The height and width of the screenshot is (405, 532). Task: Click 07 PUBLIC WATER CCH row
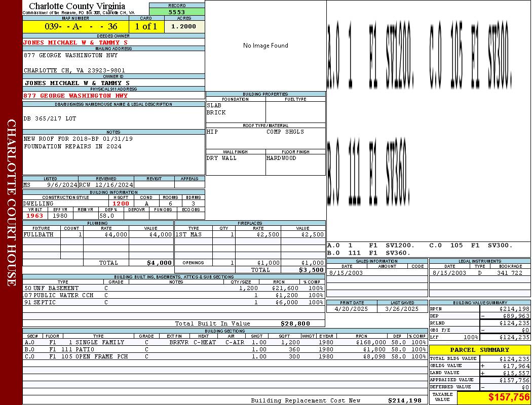tap(174, 296)
